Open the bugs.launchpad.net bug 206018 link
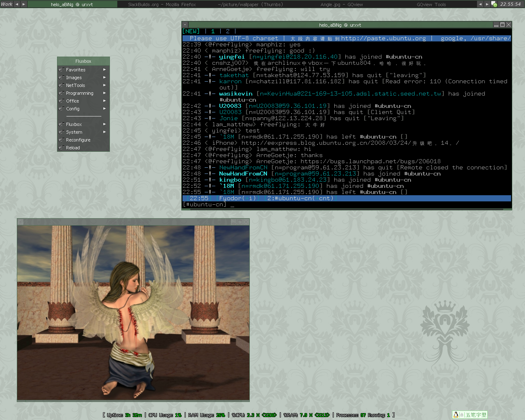Screen dimensions: 525x420 tap(371, 161)
